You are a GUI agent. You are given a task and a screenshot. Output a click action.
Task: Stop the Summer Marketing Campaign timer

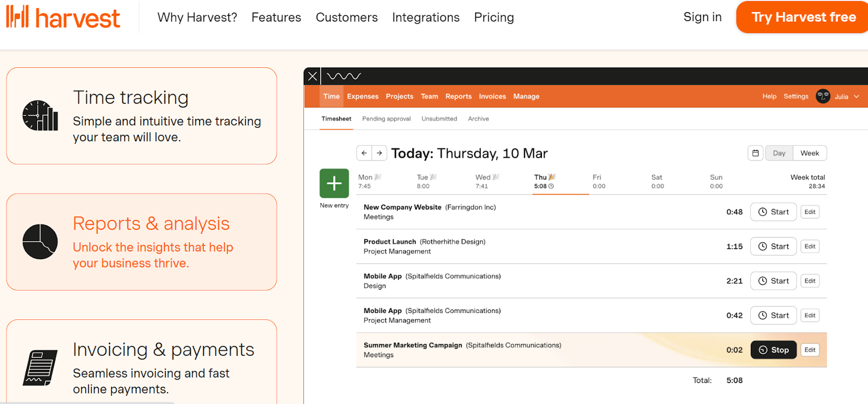[773, 350]
